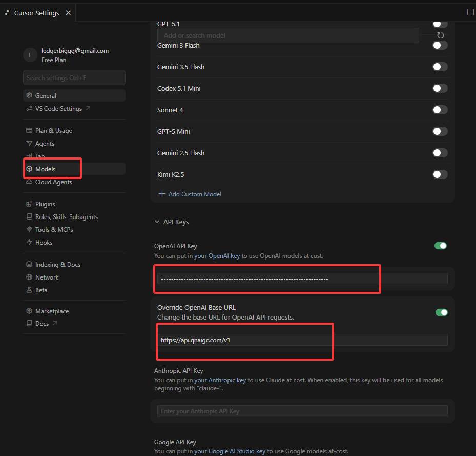Collapse the API Keys section chevron
This screenshot has height=456, width=476.
[157, 222]
